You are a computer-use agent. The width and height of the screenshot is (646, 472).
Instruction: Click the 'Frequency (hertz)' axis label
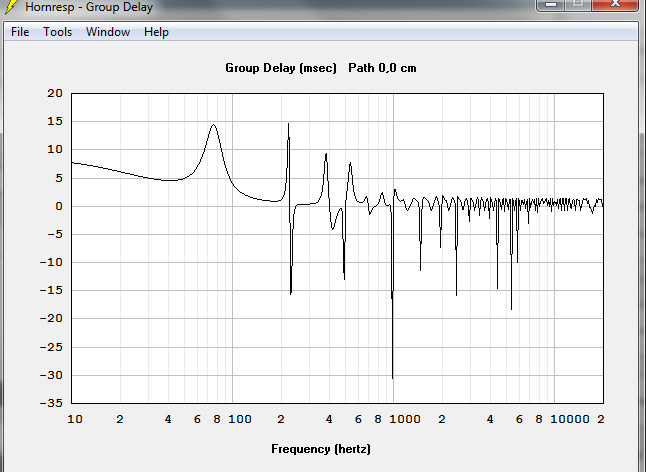coord(321,449)
